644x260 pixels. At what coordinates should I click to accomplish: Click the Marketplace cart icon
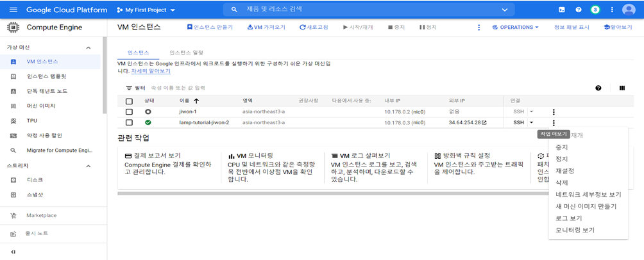click(x=13, y=215)
